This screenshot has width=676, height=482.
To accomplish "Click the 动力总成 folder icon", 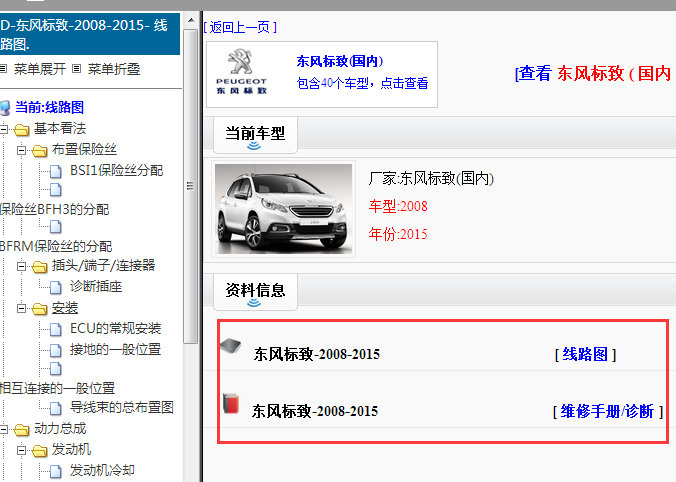I will 22,429.
